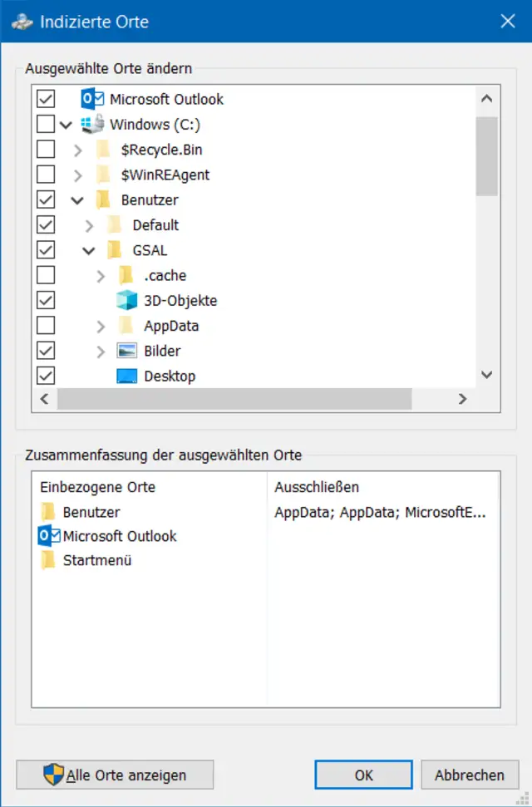
Task: Click the Desktop icon in tree
Action: tap(126, 376)
